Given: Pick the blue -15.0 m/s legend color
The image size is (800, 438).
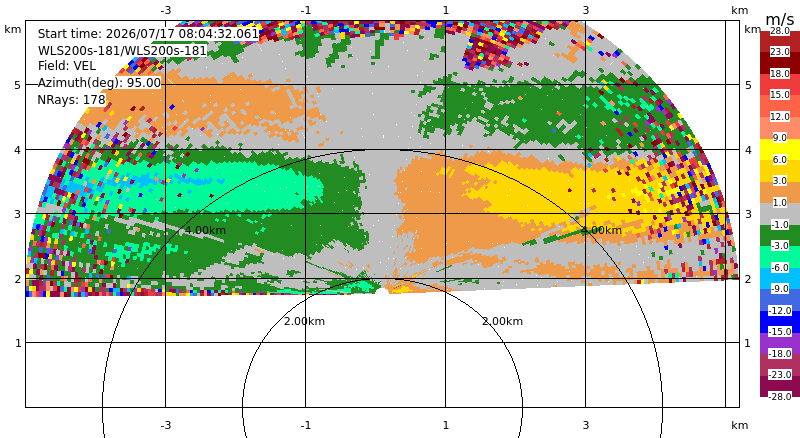Looking at the screenshot, I should point(780,322).
